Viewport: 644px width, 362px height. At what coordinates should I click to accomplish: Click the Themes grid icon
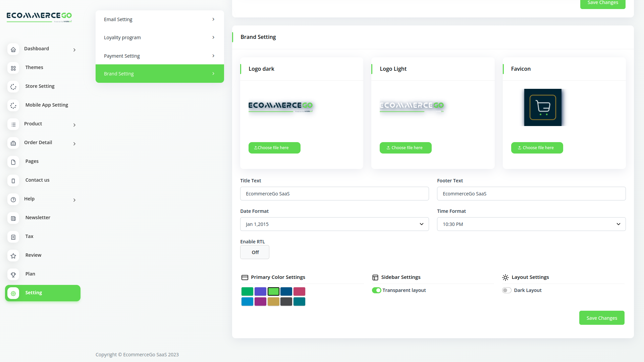13,68
